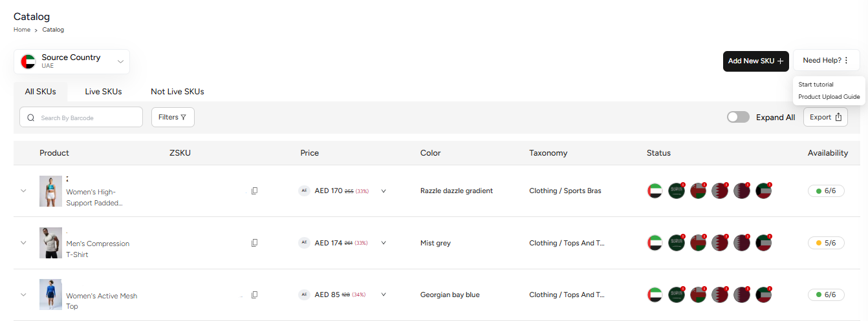The image size is (868, 321).
Task: Expand the Women's Active Mesh Top row
Action: [x=23, y=295]
